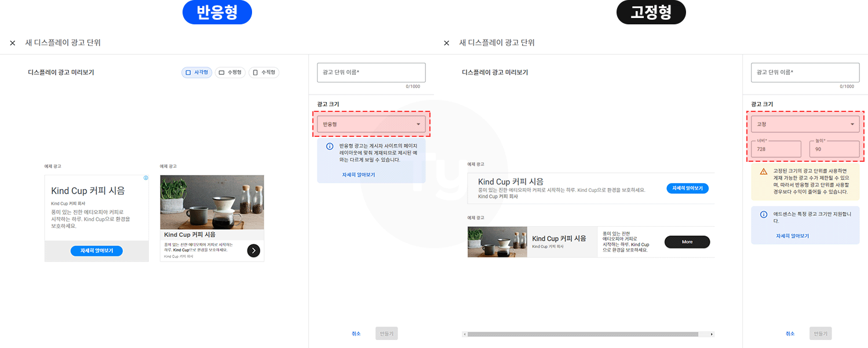The width and height of the screenshot is (868, 348).
Task: Click the square icon inside the 사각형 button
Action: tap(188, 72)
